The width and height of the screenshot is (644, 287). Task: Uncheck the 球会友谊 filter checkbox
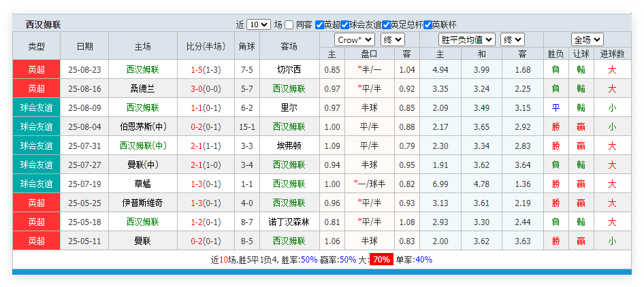[x=345, y=24]
